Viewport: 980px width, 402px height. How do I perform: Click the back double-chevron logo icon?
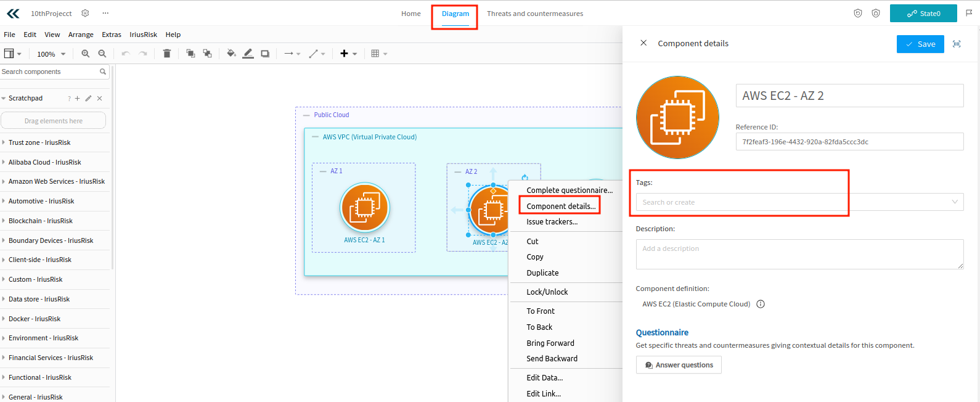pos(13,13)
